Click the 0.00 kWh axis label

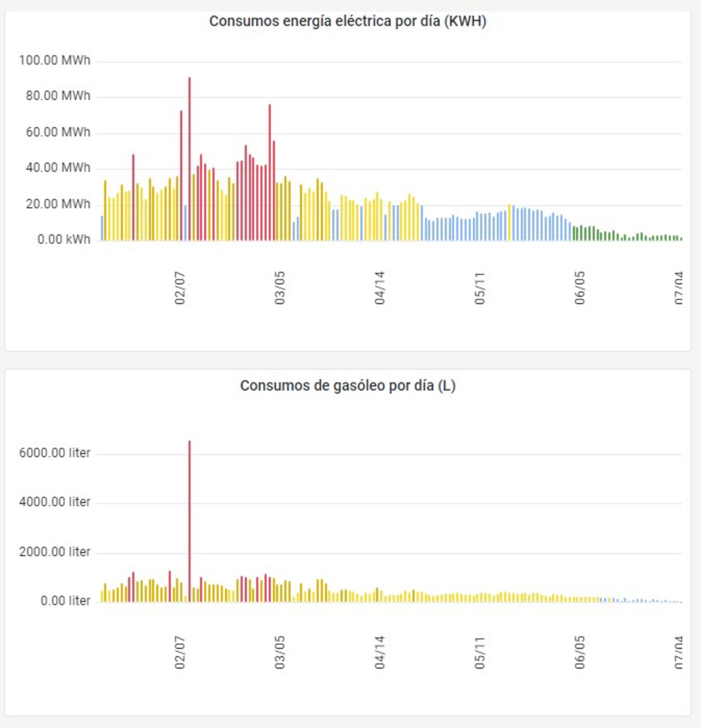pos(64,240)
